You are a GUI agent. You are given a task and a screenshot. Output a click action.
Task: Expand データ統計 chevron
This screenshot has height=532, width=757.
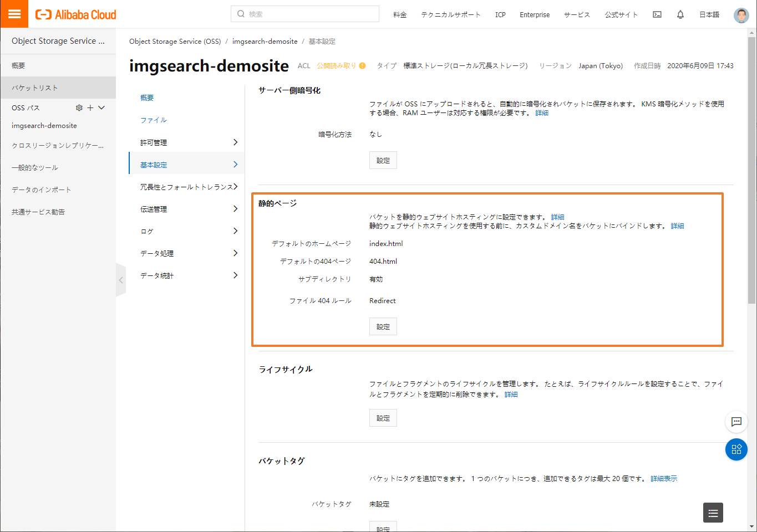235,275
